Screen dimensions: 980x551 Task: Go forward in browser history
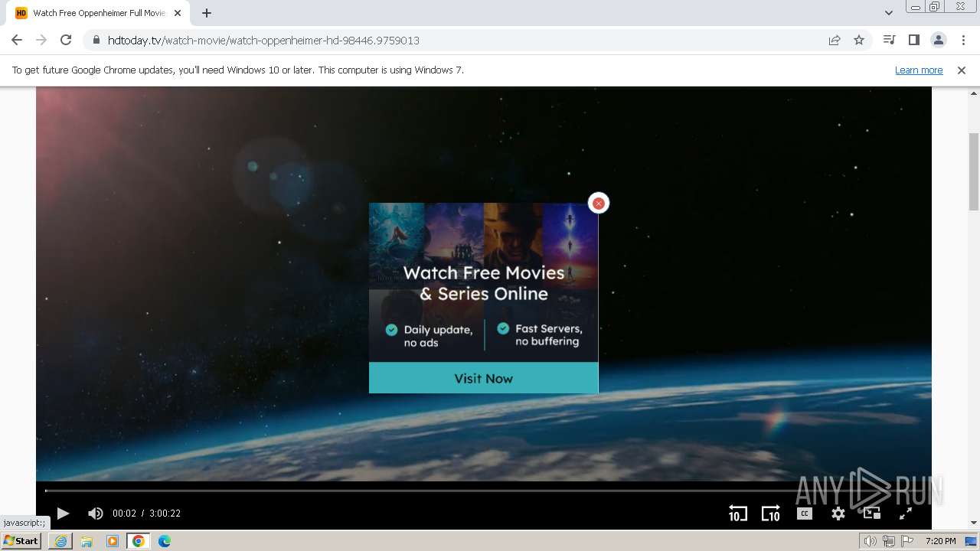coord(41,40)
